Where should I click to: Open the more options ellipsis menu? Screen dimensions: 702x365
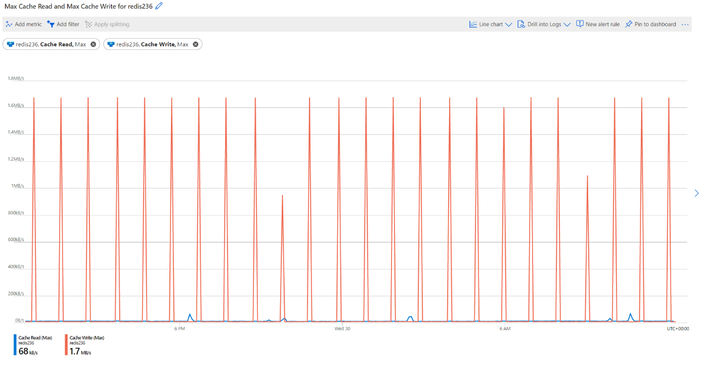tap(685, 25)
